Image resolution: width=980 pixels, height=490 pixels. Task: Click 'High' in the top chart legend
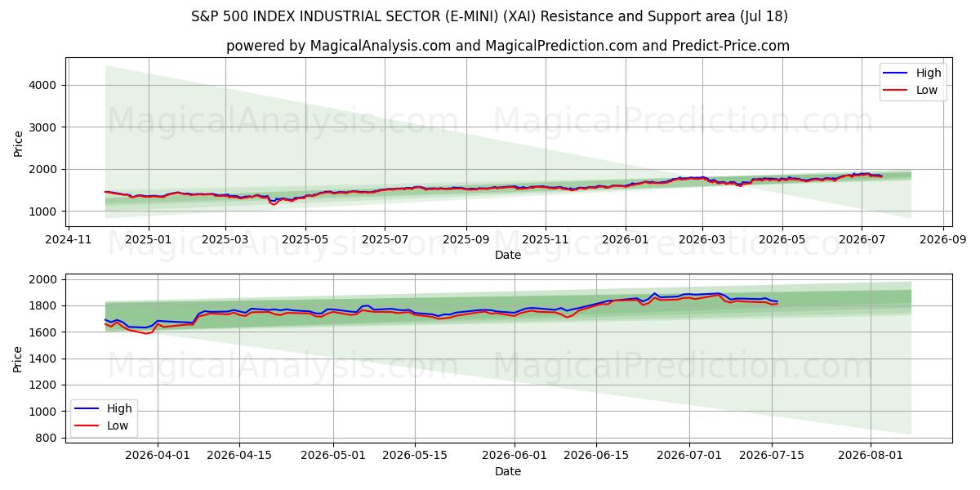pos(929,73)
